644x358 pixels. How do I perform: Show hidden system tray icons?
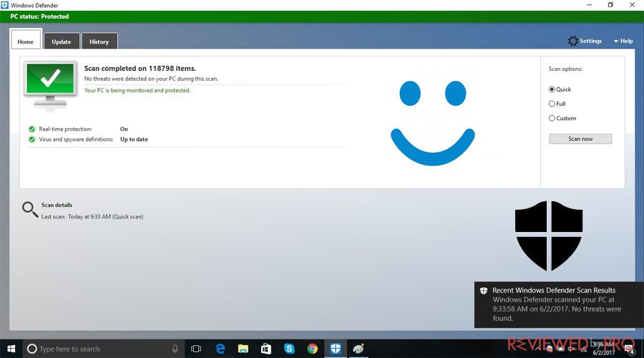537,349
